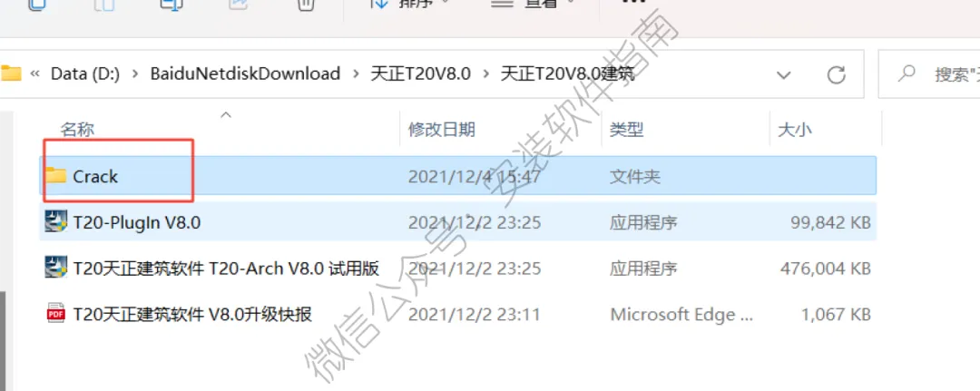Go to BaiduNetdiskDownload in the breadcrumb
980x391 pixels.
pos(245,73)
